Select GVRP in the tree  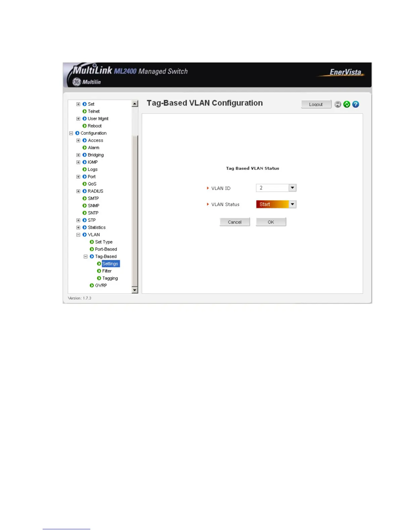[x=101, y=285]
